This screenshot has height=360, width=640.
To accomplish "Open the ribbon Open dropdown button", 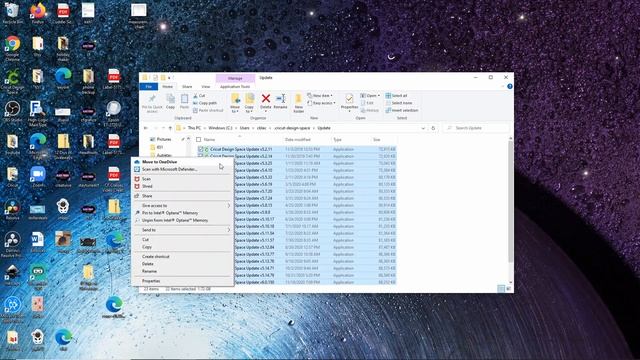I will [370, 96].
